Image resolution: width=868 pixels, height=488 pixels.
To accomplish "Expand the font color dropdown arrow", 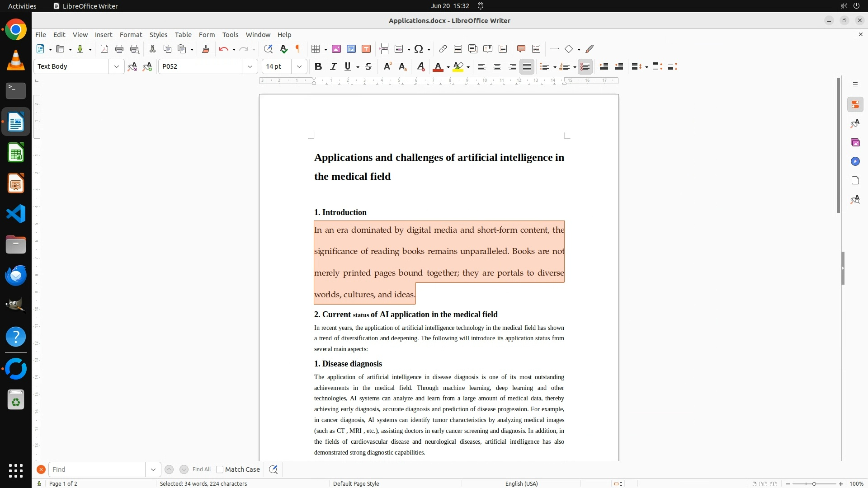I will (x=448, y=67).
